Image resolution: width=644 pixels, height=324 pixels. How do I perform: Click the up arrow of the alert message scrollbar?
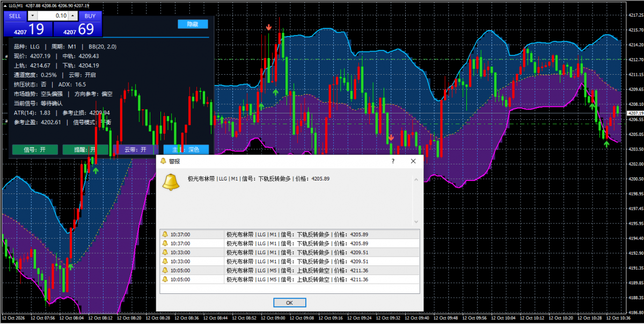[x=415, y=181]
